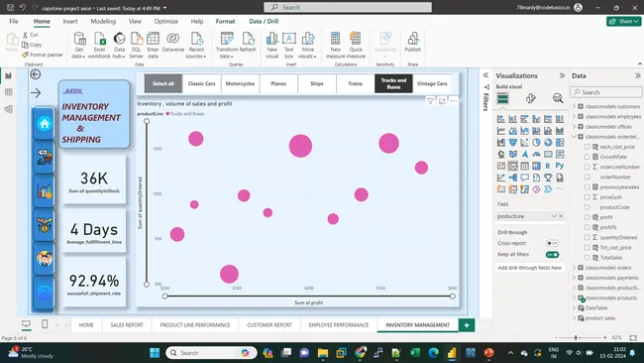Check the productCode field checkbox
This screenshot has width=644, height=363.
pyautogui.click(x=587, y=207)
